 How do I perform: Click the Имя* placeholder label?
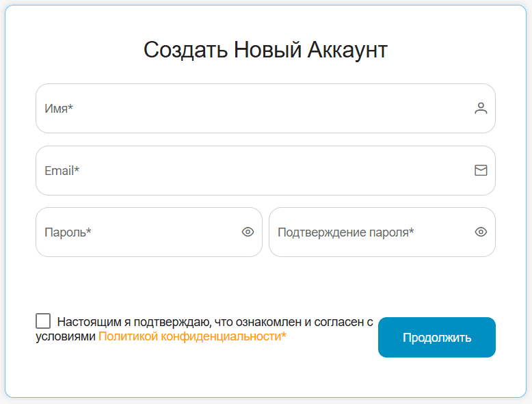point(59,108)
